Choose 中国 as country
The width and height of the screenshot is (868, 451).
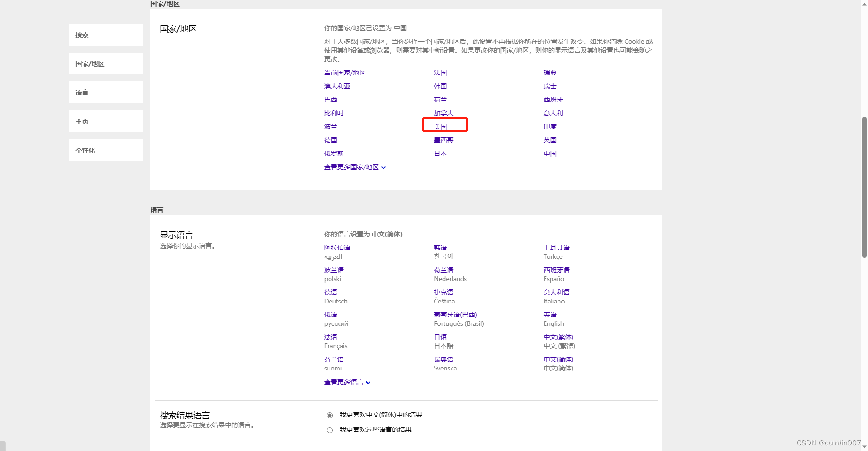click(x=550, y=154)
